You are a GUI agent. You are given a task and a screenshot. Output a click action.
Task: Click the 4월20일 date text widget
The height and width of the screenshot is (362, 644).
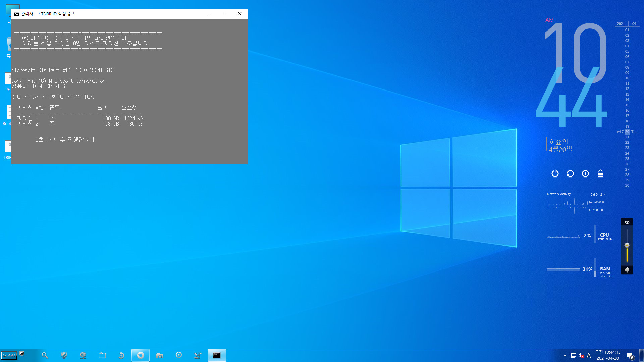point(560,149)
